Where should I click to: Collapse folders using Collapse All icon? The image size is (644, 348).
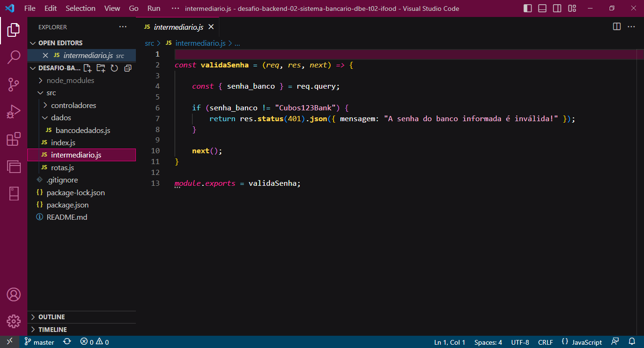pyautogui.click(x=127, y=68)
